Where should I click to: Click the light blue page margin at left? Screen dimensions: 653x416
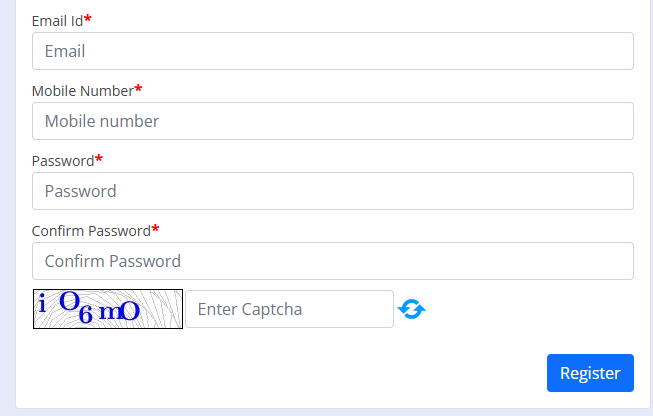point(7,200)
